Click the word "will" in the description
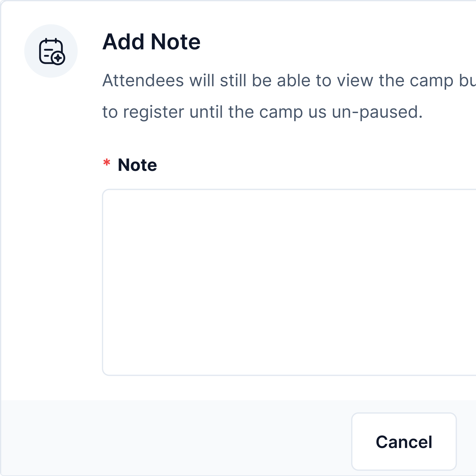The height and width of the screenshot is (476, 476). click(x=202, y=80)
